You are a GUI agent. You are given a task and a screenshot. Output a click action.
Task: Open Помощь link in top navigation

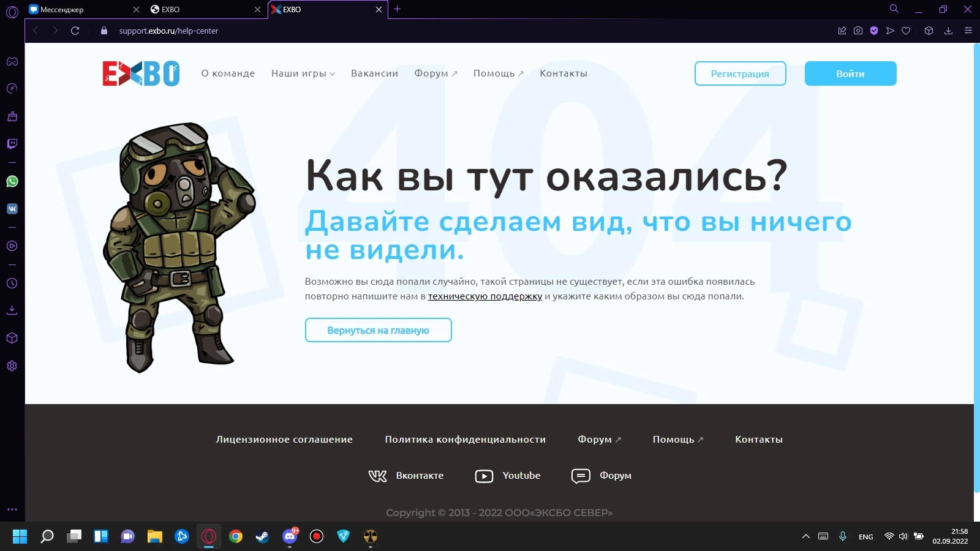(x=498, y=73)
